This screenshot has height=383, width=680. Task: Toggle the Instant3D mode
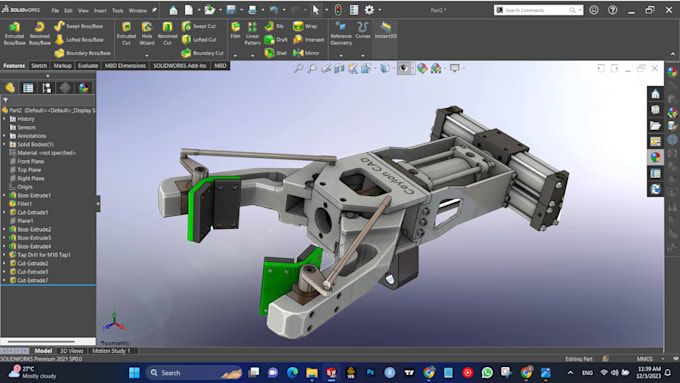386,30
